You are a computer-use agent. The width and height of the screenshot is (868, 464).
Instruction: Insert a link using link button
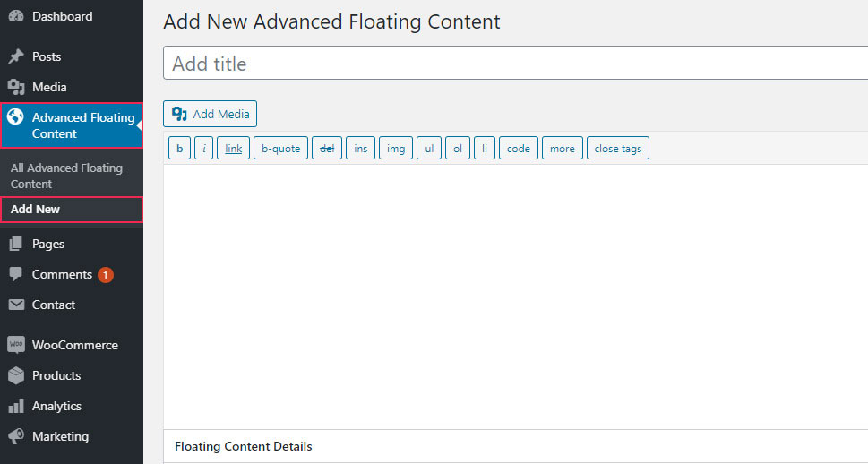[233, 149]
